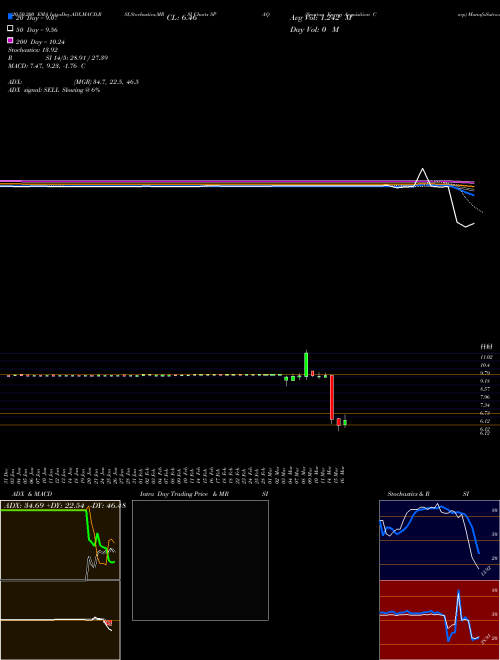Open the blue Stochastics chart panel

point(439,540)
